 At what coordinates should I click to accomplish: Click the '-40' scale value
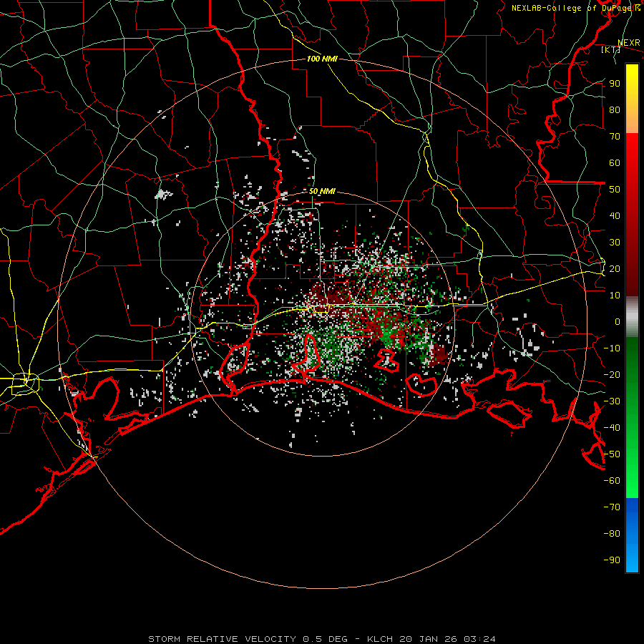coord(612,428)
